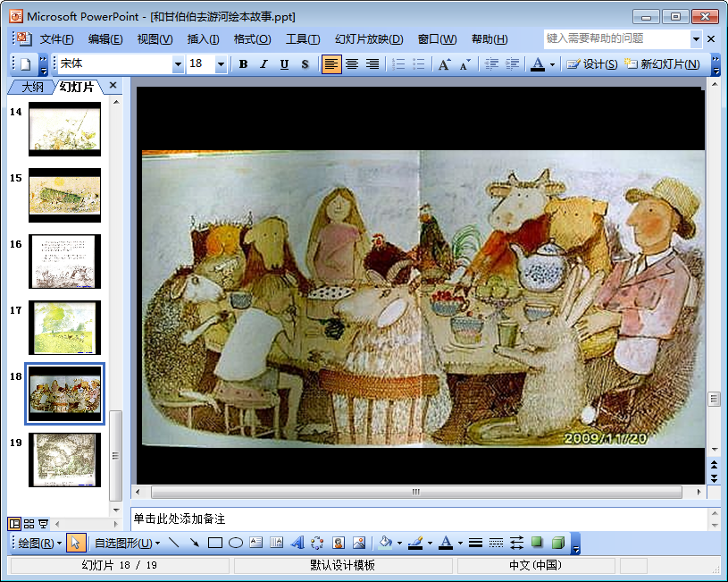Select the Line drawing tool
The height and width of the screenshot is (582, 728).
click(x=174, y=543)
